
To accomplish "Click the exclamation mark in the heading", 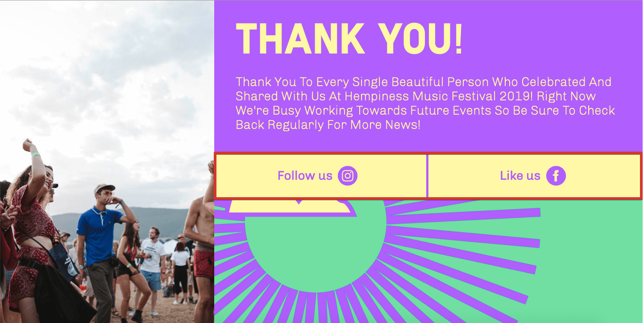I will click(458, 39).
